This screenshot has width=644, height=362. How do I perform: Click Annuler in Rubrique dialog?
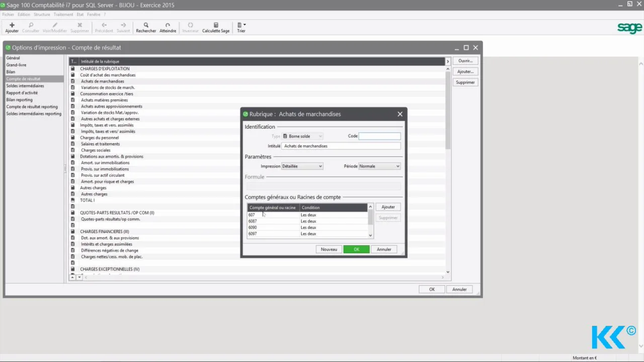pyautogui.click(x=384, y=249)
